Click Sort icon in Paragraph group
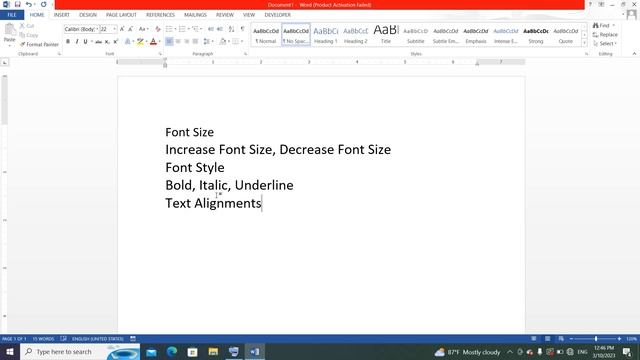The image size is (640, 360). 231,29
